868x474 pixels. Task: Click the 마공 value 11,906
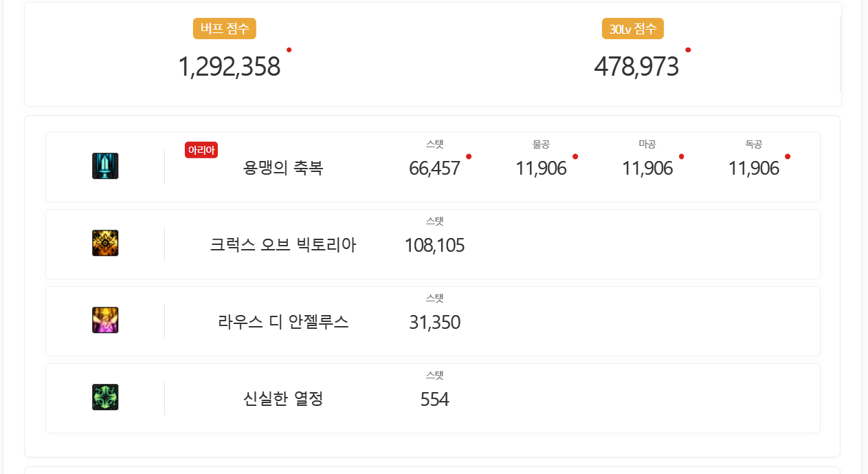pyautogui.click(x=647, y=169)
